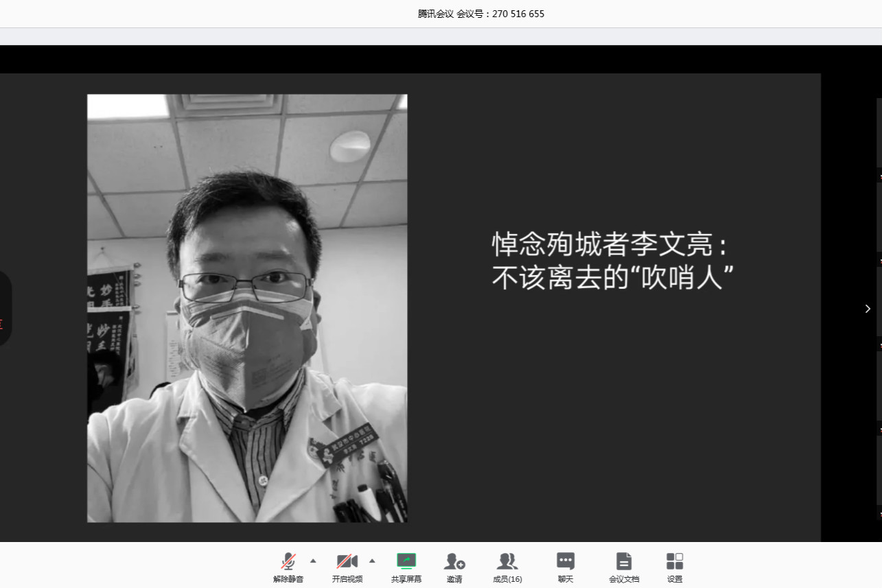Unmute the microphone (解除静音)
Viewport: 882px width, 588px height.
click(288, 567)
